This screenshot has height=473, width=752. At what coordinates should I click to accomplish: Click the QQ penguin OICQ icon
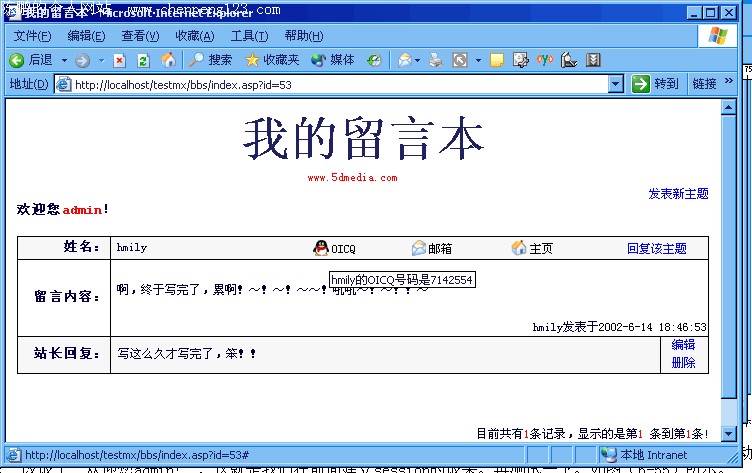point(321,248)
